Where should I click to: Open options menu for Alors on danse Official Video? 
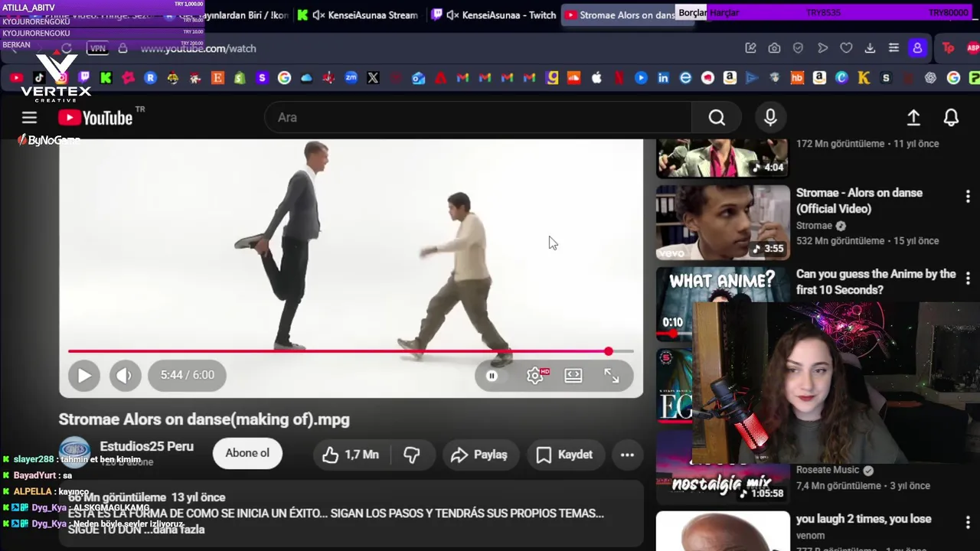coord(968,197)
